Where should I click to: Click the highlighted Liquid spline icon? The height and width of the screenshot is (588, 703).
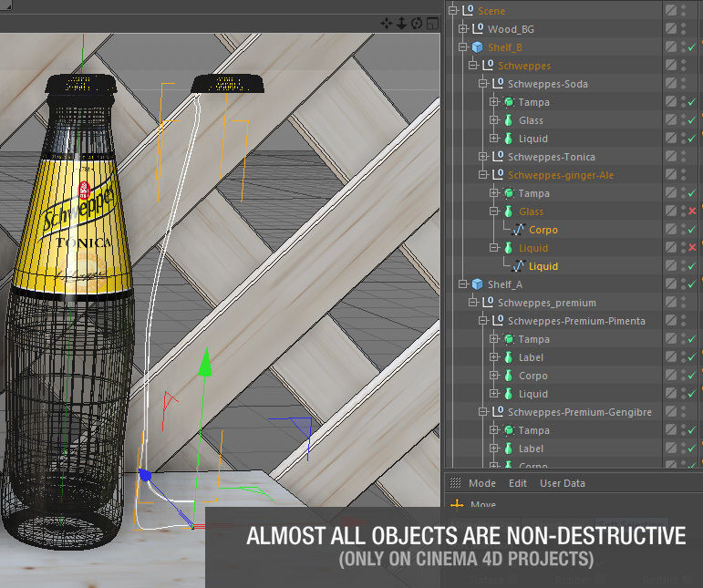tap(519, 266)
